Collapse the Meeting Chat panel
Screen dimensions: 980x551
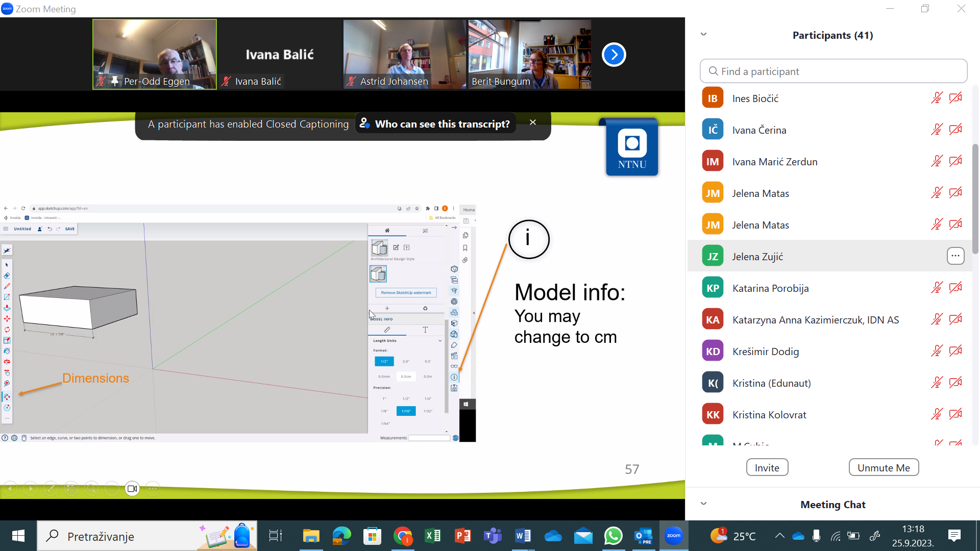click(x=703, y=504)
